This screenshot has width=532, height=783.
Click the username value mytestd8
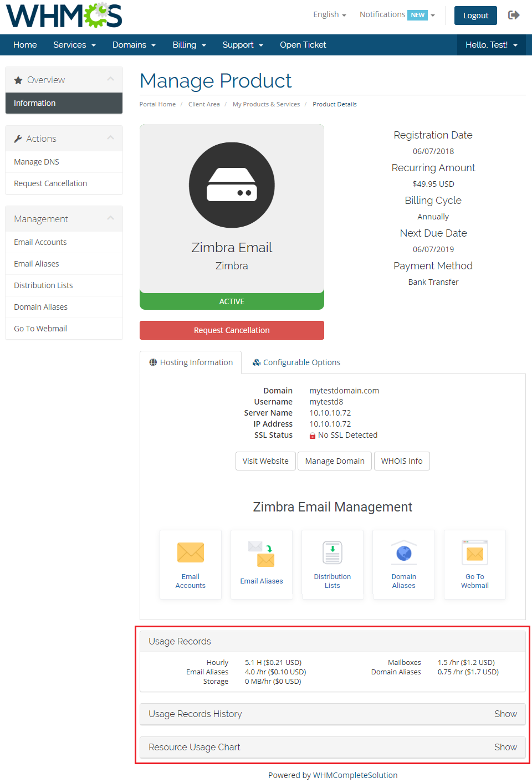[x=326, y=402]
